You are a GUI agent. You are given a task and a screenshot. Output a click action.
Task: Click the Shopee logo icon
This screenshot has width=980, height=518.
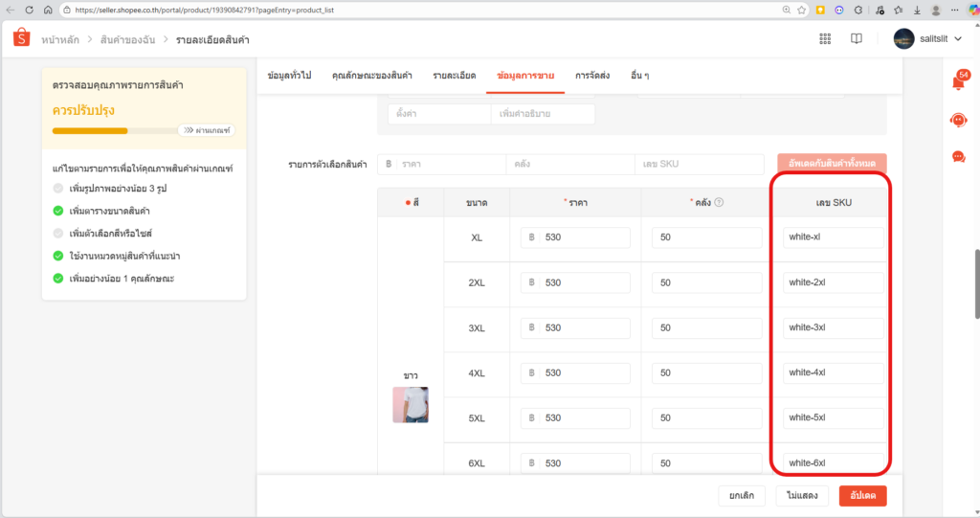[21, 38]
